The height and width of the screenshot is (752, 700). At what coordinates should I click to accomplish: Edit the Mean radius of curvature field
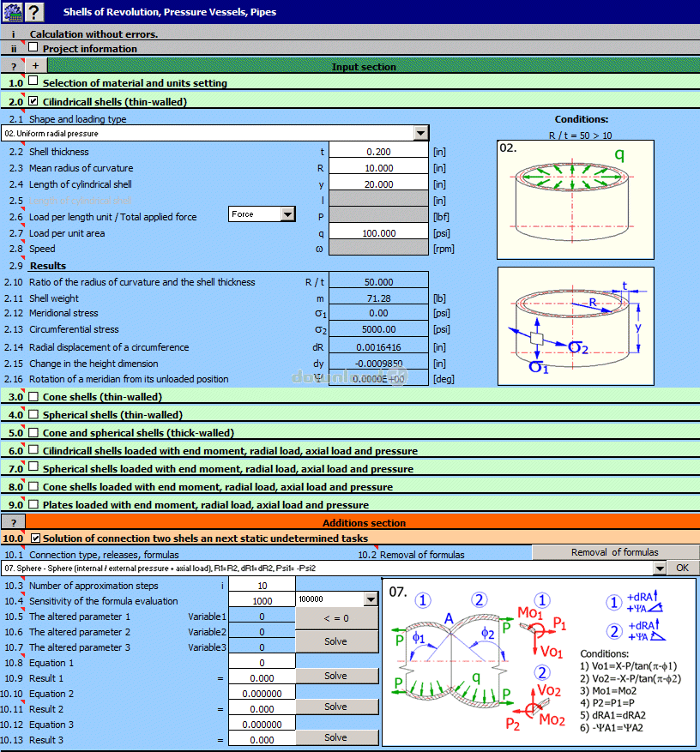click(378, 168)
